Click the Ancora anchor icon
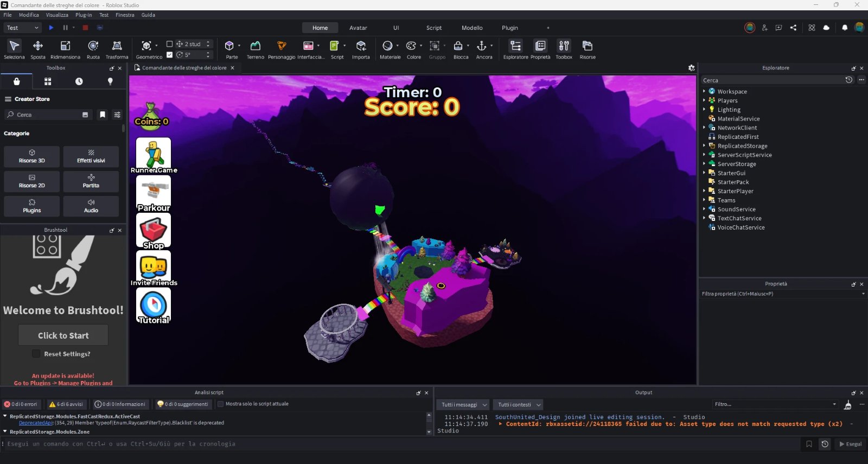The height and width of the screenshot is (464, 868). coord(482,46)
